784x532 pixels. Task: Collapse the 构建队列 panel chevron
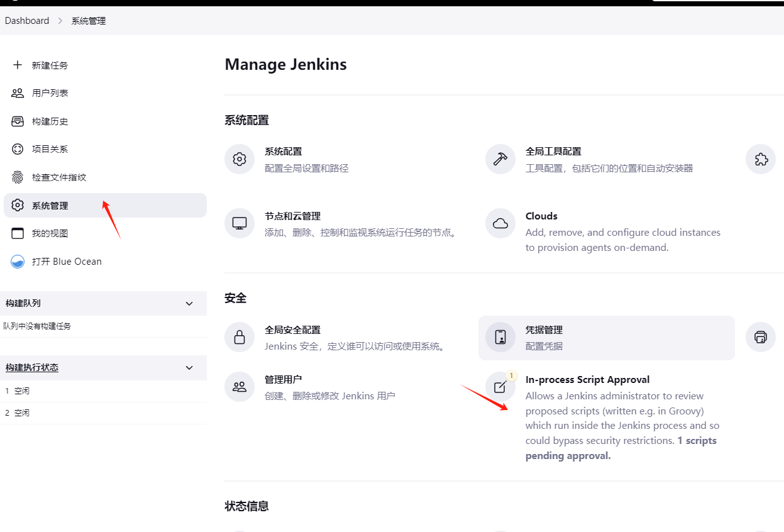pyautogui.click(x=189, y=304)
